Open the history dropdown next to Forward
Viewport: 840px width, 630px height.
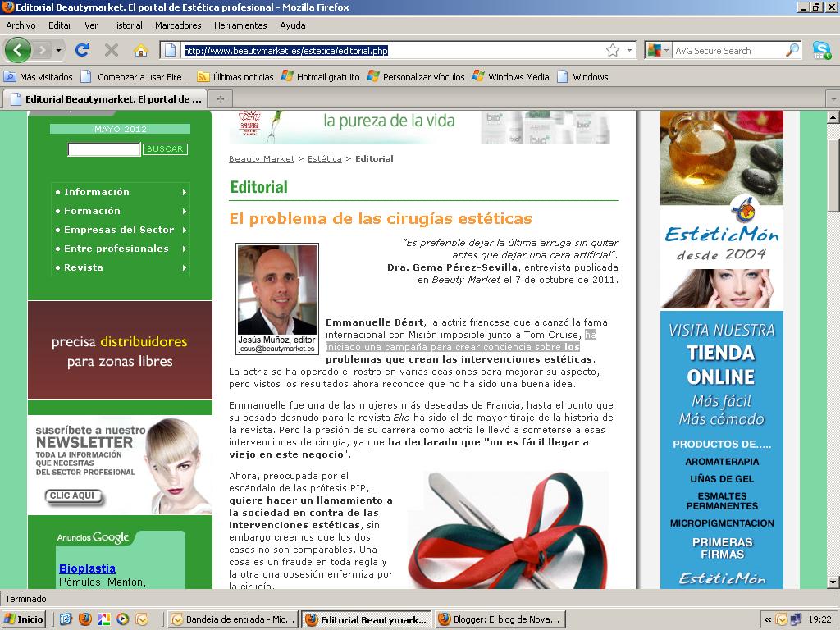coord(58,50)
